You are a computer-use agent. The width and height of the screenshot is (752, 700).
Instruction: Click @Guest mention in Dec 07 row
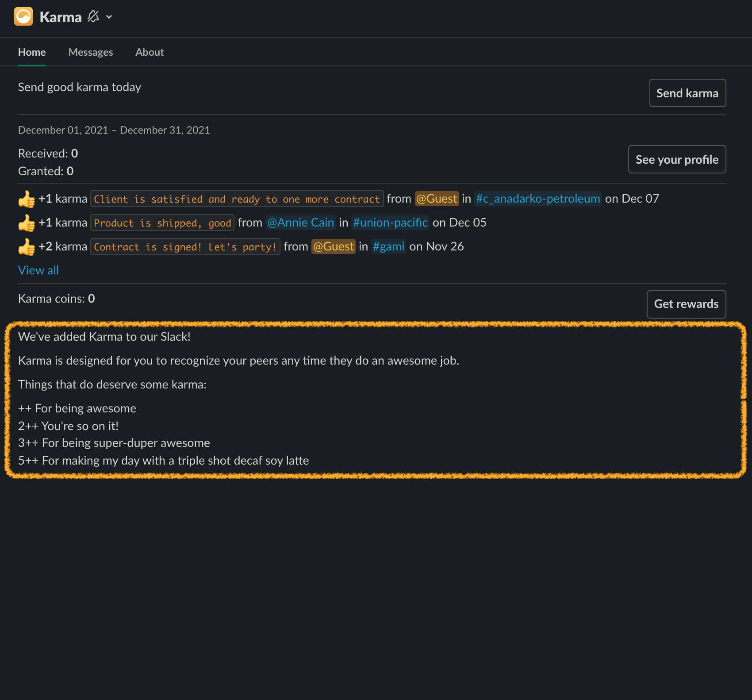click(437, 199)
